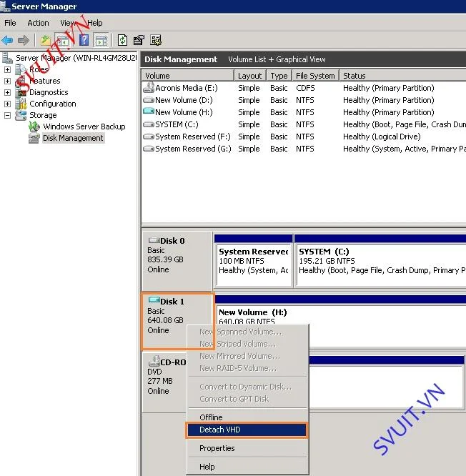Click the disk settings wizard toolbar icon
This screenshot has width=466, height=476.
[x=156, y=40]
